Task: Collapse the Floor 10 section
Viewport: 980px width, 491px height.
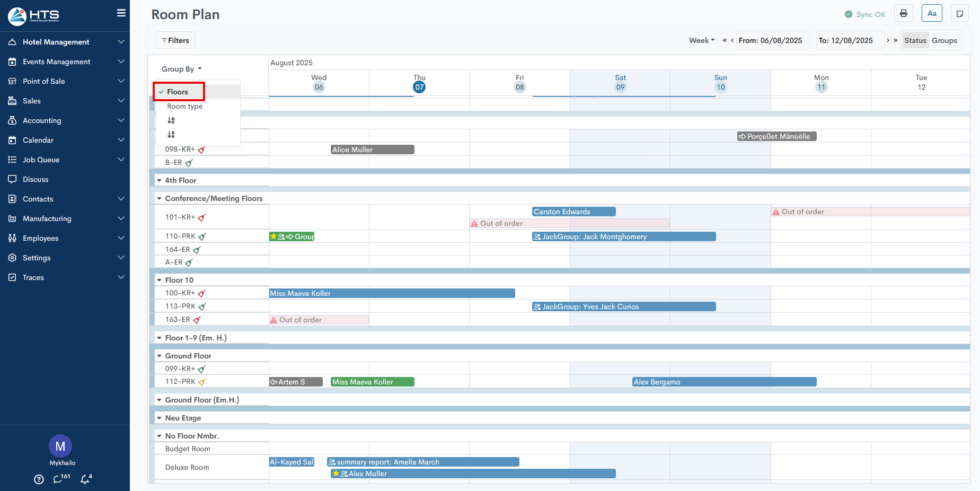Action: click(159, 280)
